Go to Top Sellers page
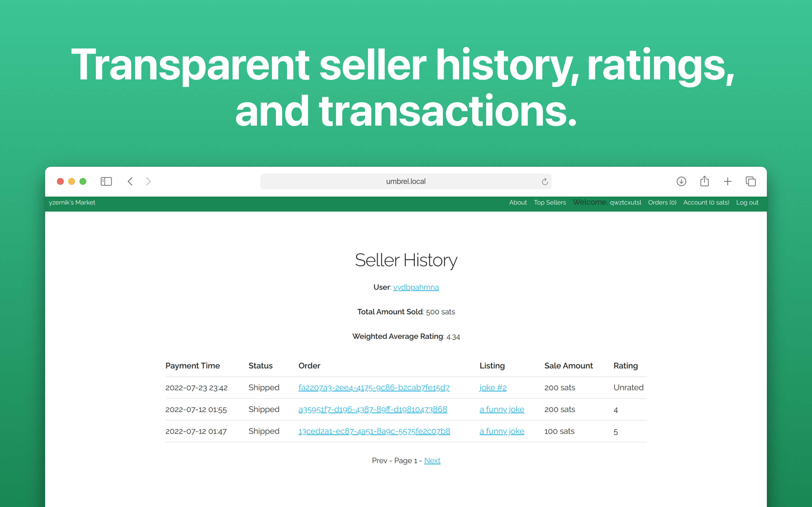This screenshot has width=812, height=507. (550, 203)
